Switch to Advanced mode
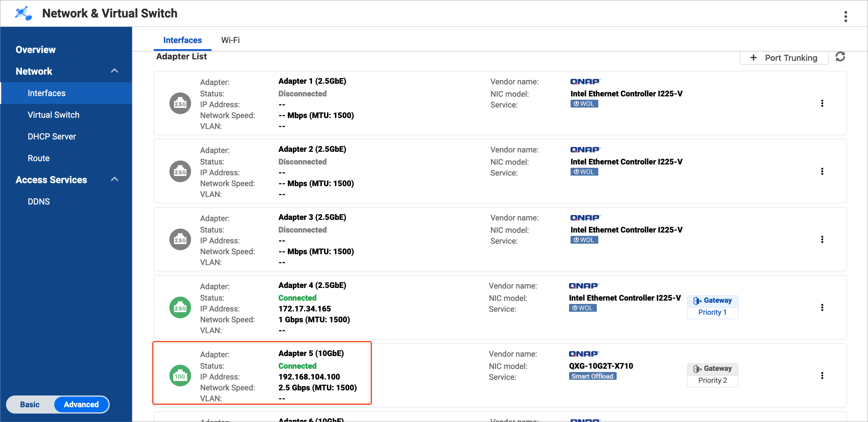This screenshot has height=422, width=868. (x=81, y=405)
